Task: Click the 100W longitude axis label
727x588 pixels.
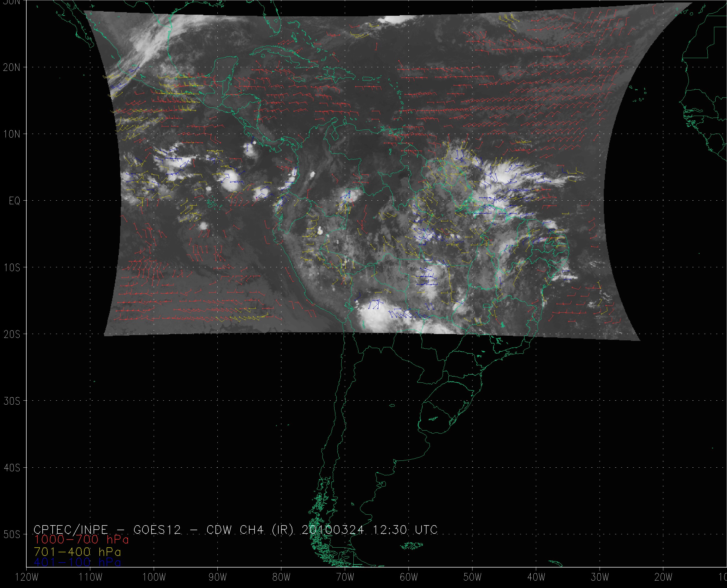Action: 154,577
